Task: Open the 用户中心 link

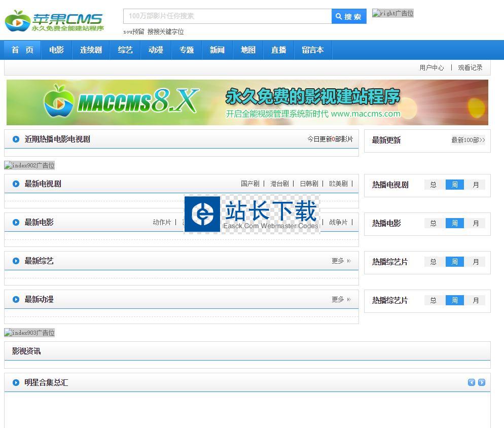Action: tap(431, 67)
